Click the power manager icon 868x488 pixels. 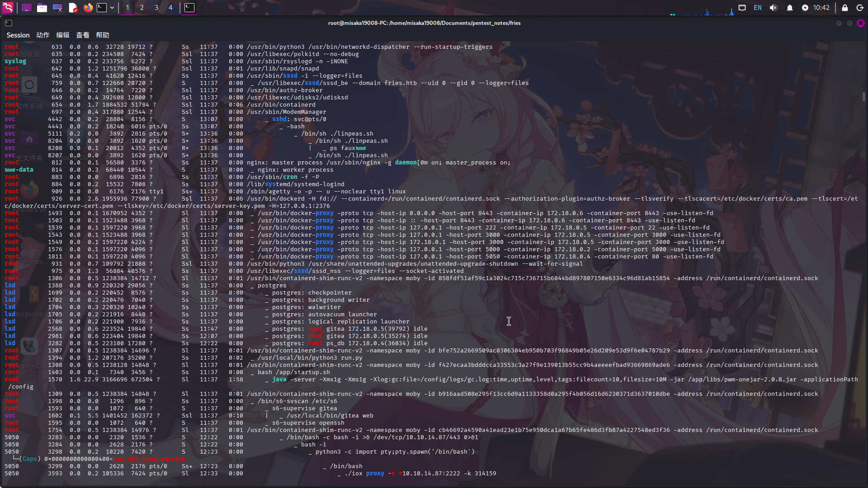tap(805, 7)
